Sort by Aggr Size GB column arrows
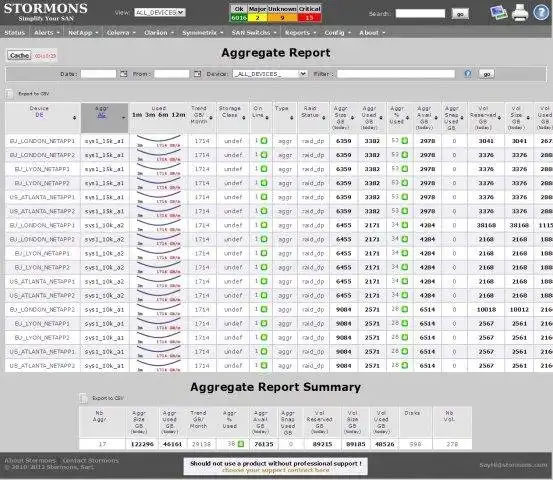Screen dimensions: 553x480 [352, 118]
